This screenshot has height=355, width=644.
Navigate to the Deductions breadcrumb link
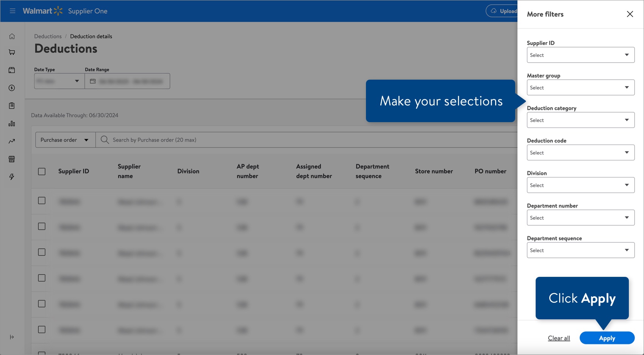(48, 36)
